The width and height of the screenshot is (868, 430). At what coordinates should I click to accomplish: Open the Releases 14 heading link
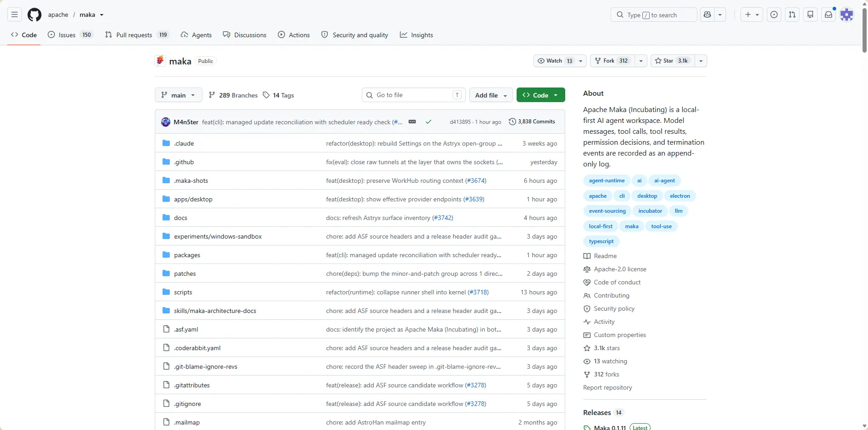point(603,412)
